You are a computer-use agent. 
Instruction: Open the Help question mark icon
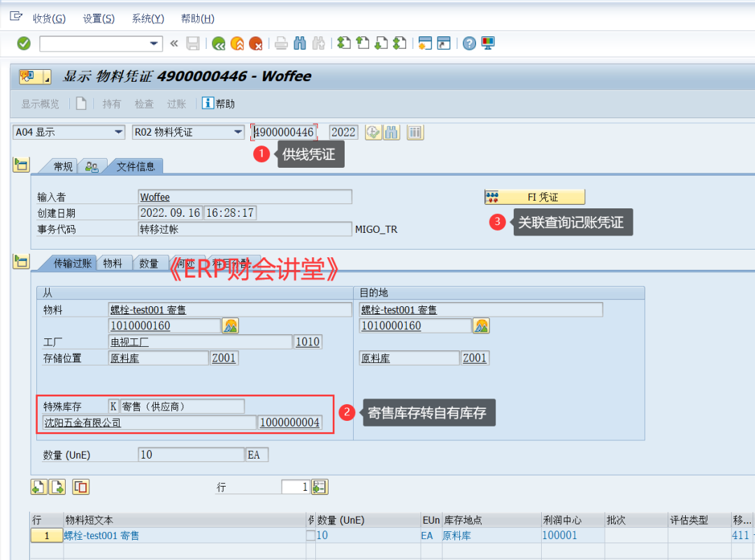point(469,43)
